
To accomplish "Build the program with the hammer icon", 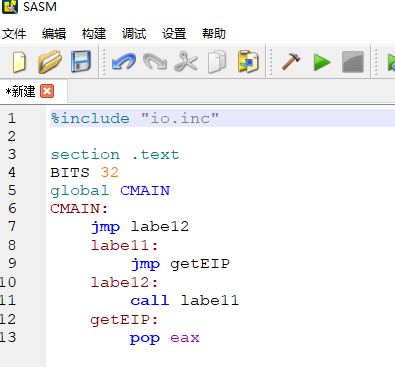I will [x=291, y=62].
